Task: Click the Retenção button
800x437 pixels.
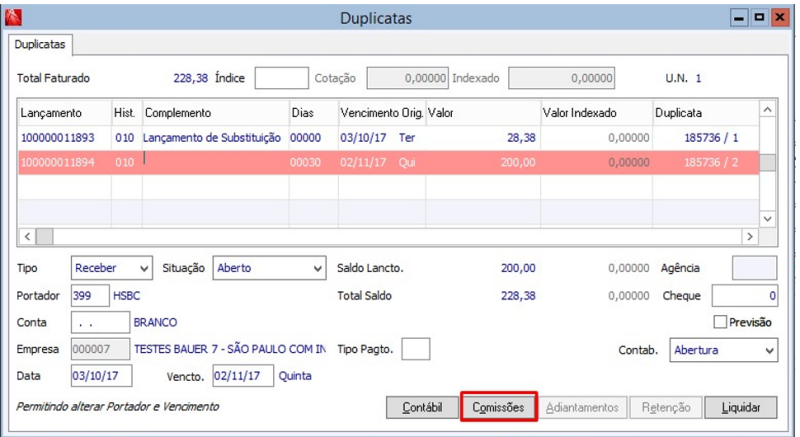Action: [666, 407]
